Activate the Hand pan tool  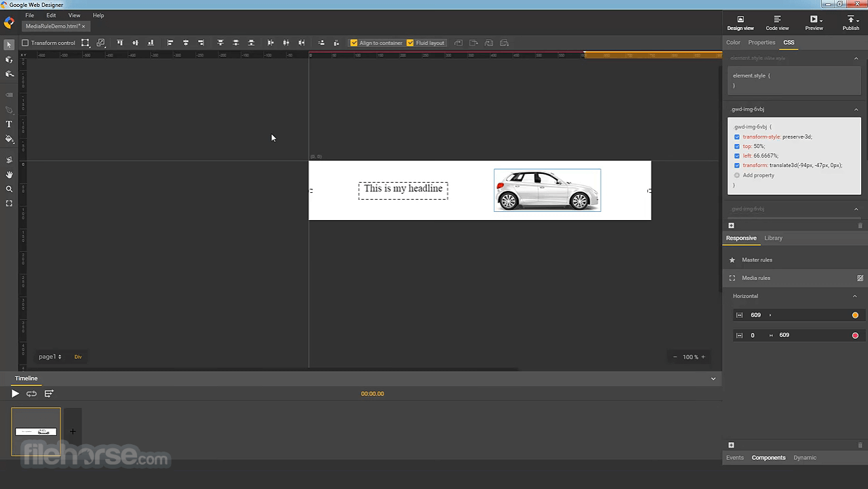tap(9, 175)
